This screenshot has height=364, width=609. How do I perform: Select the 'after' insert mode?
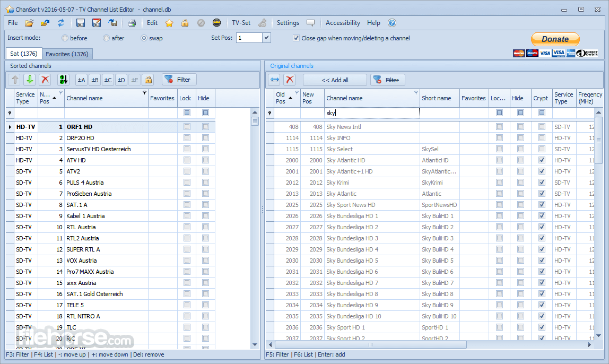pyautogui.click(x=106, y=38)
